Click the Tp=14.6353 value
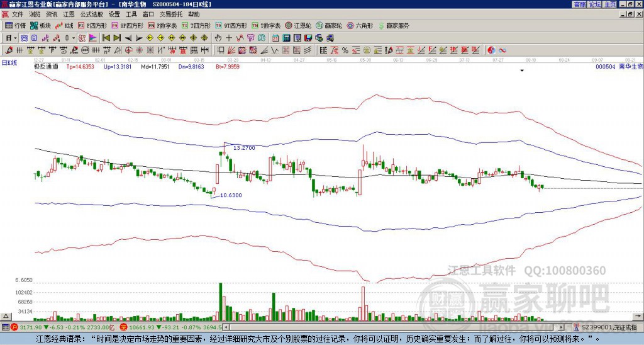 [80, 66]
